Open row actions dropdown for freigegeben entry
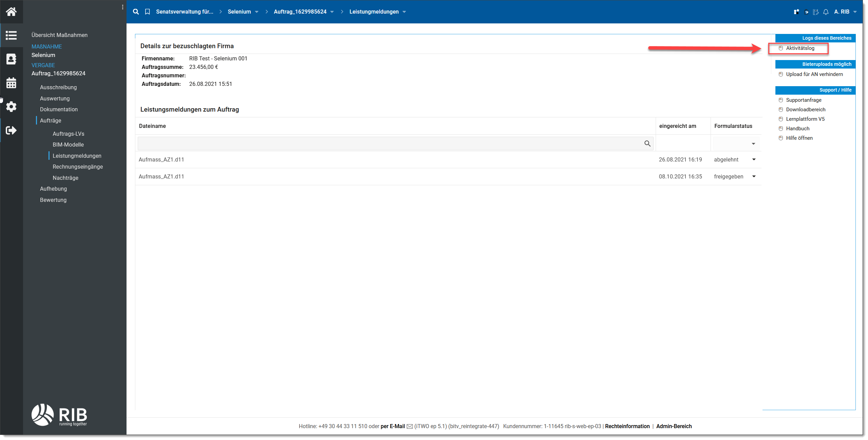 tap(754, 176)
